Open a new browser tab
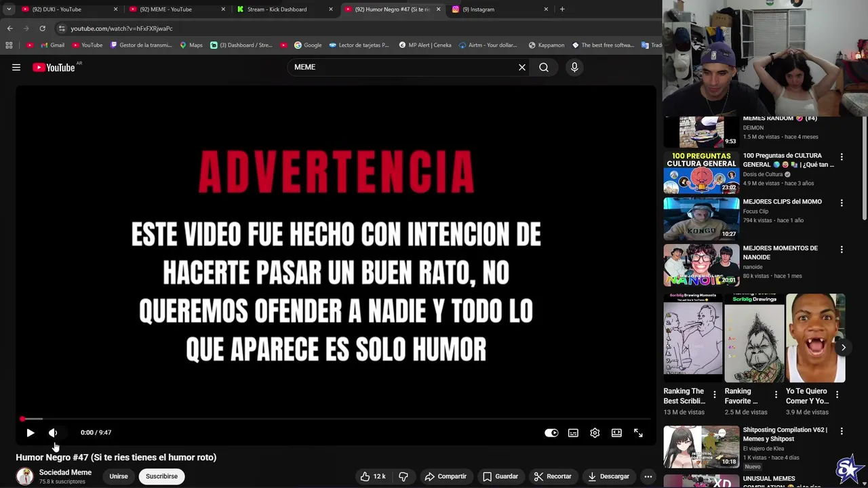Image resolution: width=868 pixels, height=488 pixels. point(562,9)
